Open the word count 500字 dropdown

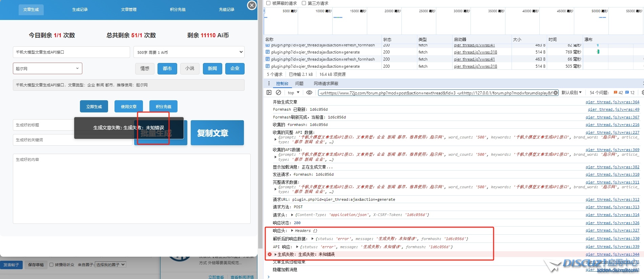tap(189, 52)
